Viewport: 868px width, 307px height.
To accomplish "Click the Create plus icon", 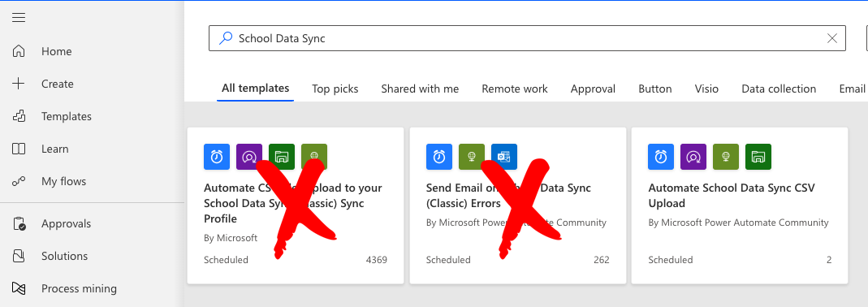I will click(x=19, y=84).
